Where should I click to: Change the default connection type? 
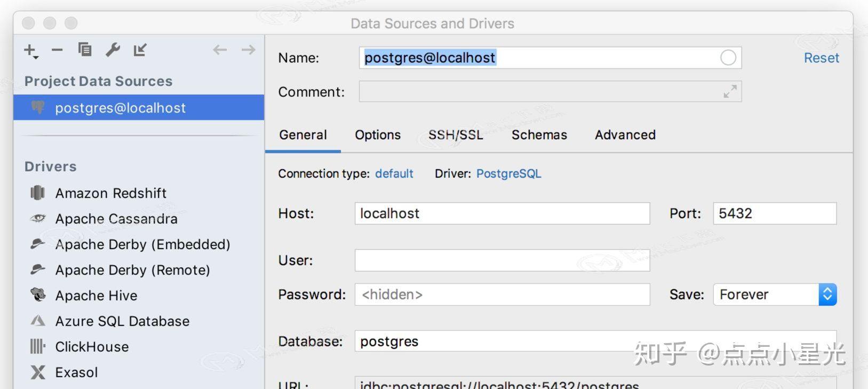pyautogui.click(x=394, y=174)
